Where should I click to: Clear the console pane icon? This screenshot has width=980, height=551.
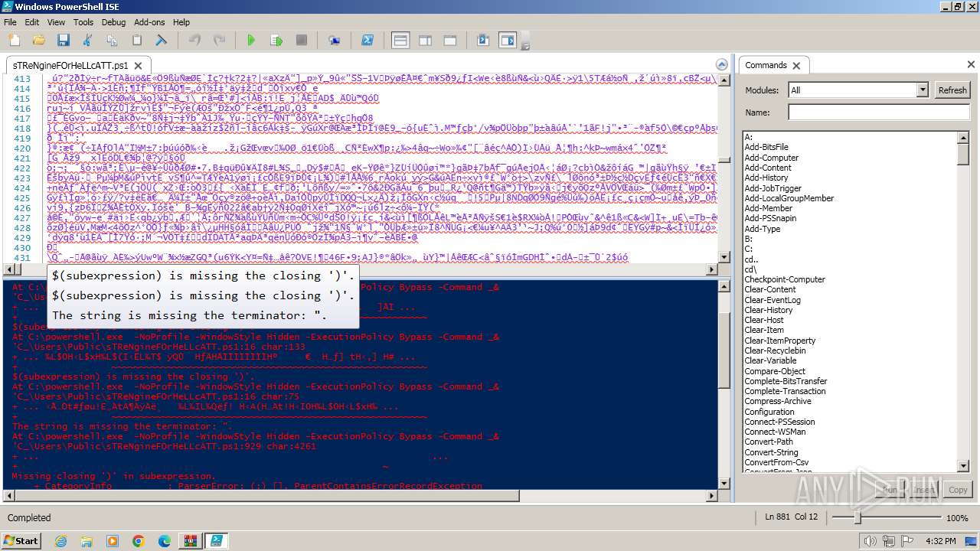tap(162, 40)
